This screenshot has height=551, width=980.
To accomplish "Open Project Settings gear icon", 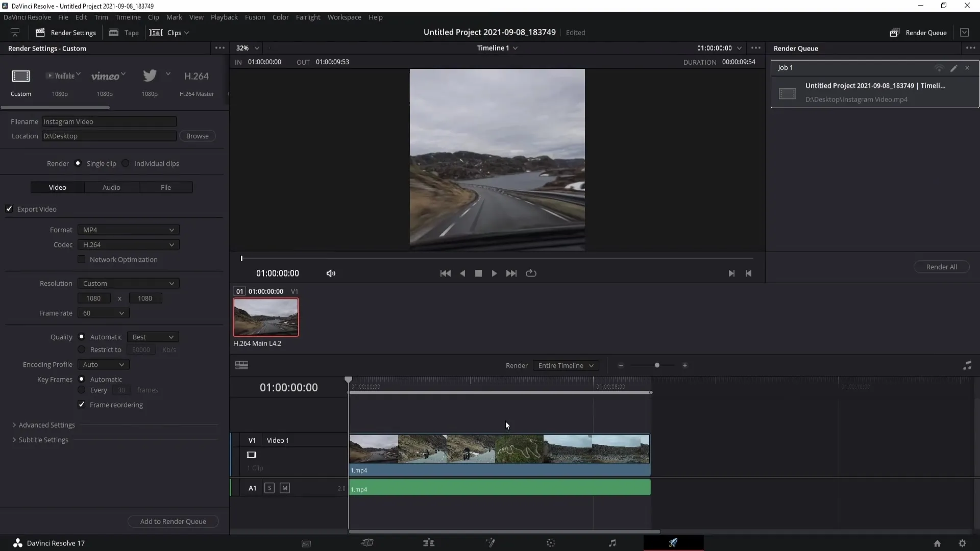I will (962, 543).
